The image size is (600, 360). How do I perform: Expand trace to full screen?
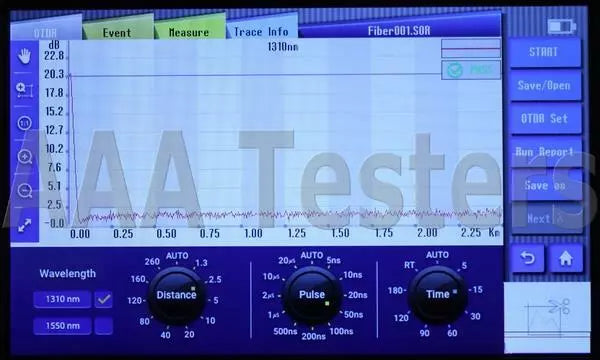click(x=24, y=225)
